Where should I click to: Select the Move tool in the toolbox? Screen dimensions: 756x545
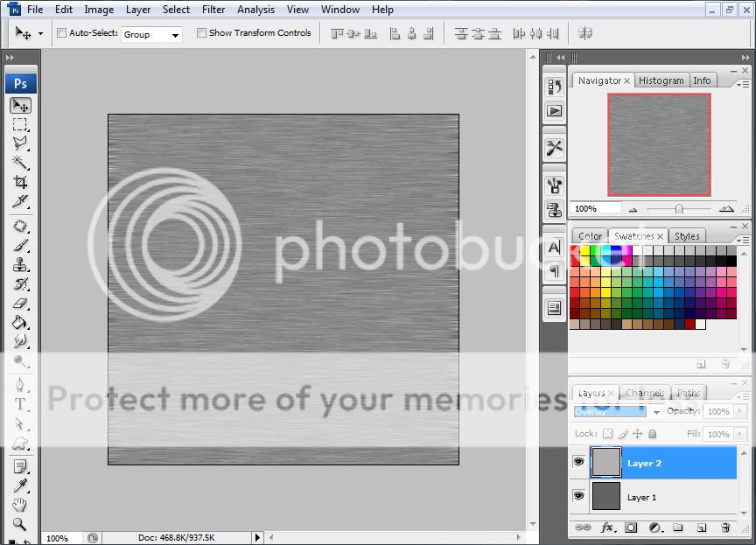click(x=20, y=105)
